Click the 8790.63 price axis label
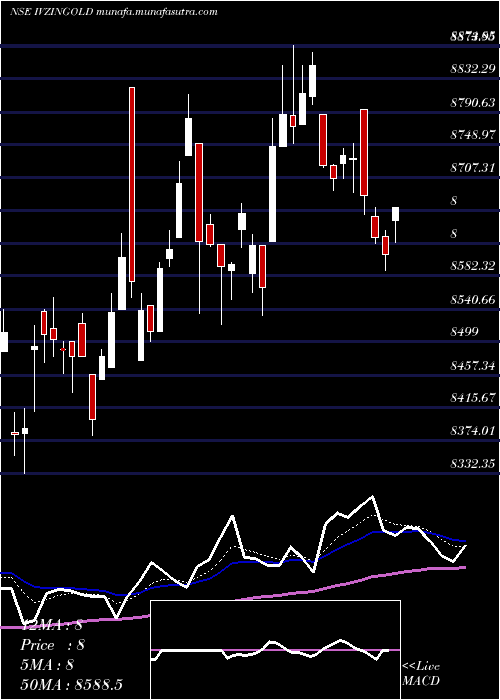The width and height of the screenshot is (500, 700). [472, 103]
